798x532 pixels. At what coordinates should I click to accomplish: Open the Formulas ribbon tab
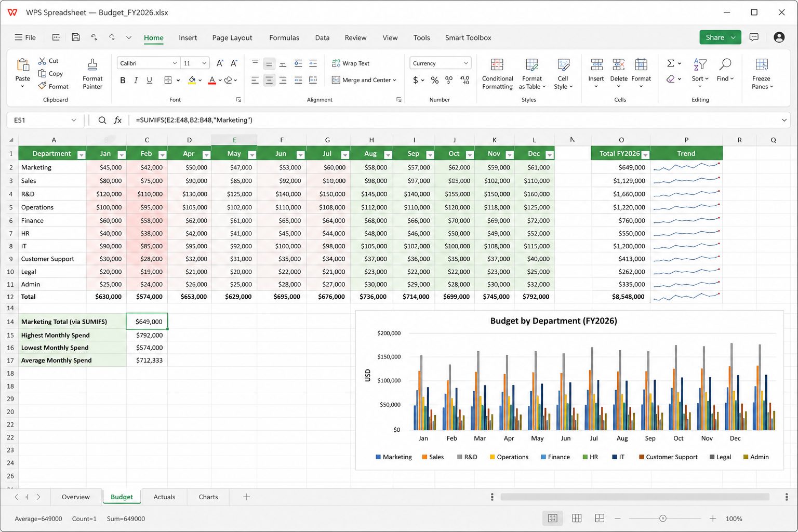coord(284,37)
